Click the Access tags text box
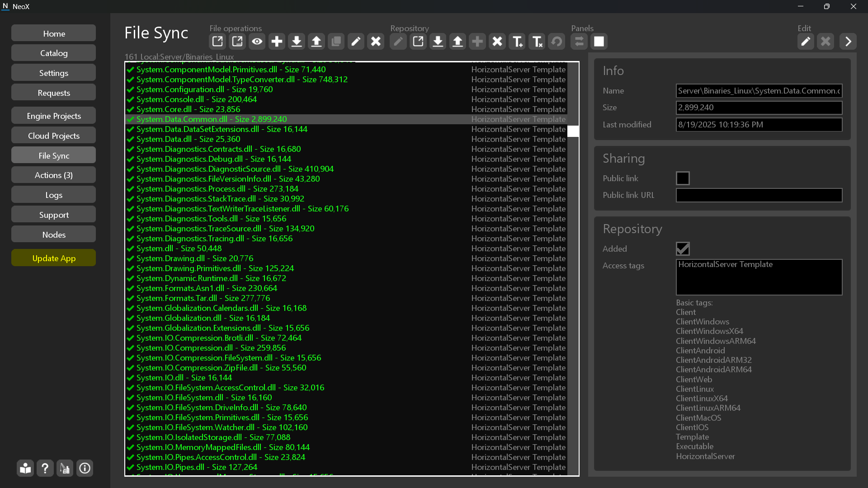Screen dimensions: 868x488 point(759,277)
